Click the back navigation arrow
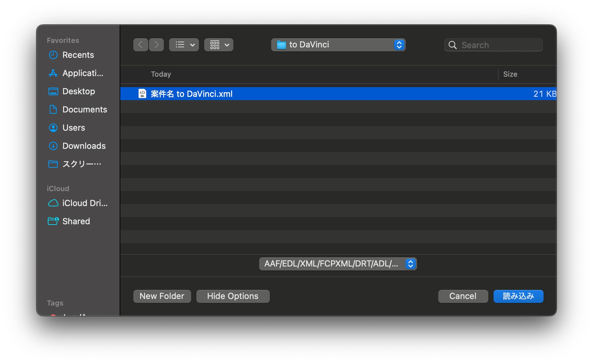This screenshot has width=593, height=364. 140,45
